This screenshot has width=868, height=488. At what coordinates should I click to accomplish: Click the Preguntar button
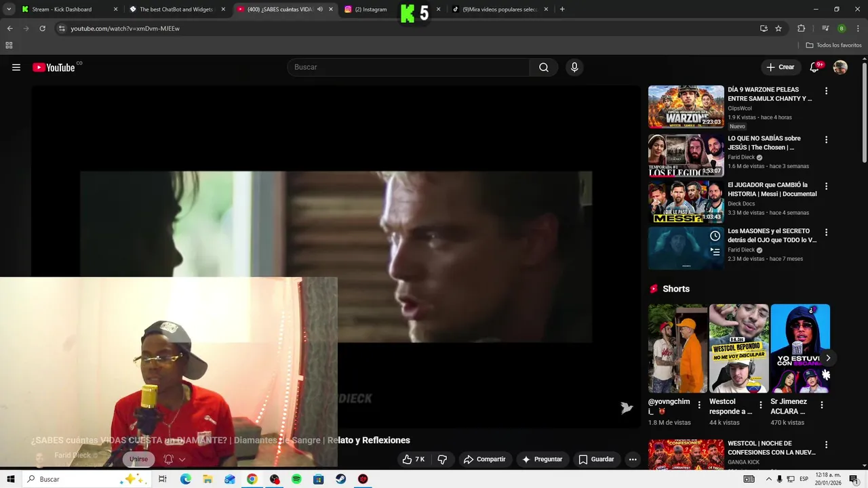[x=542, y=459]
